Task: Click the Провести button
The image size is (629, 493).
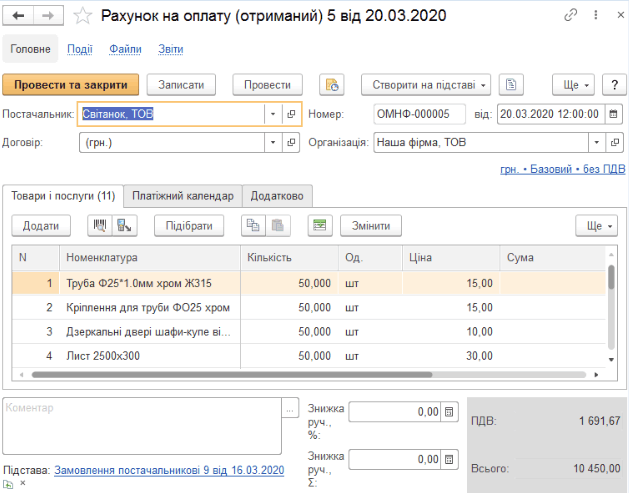Action: coord(267,85)
